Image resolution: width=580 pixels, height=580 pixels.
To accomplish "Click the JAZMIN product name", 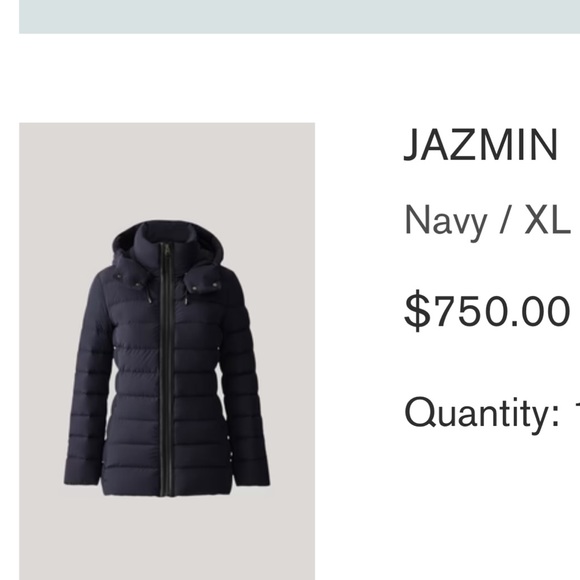I will pyautogui.click(x=480, y=145).
